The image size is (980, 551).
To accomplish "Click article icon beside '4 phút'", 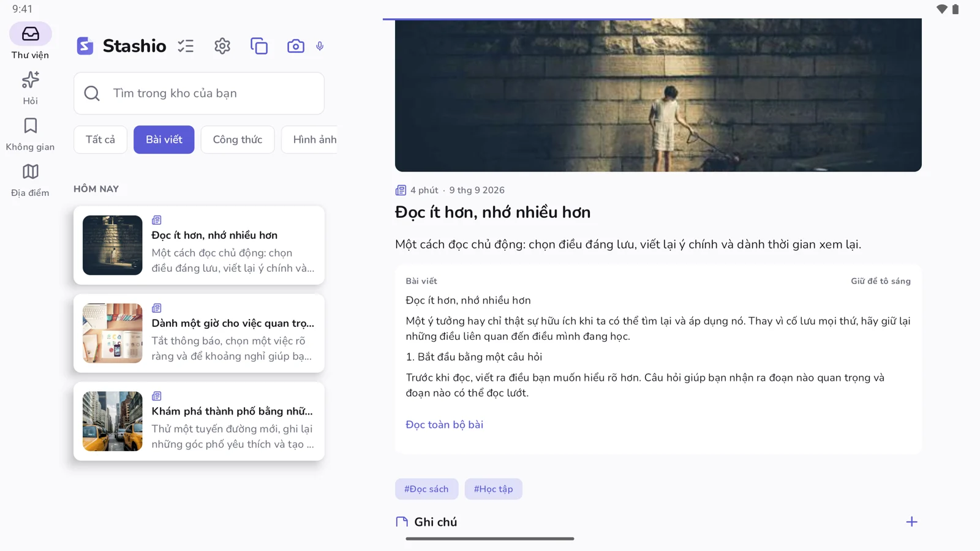I will click(401, 190).
